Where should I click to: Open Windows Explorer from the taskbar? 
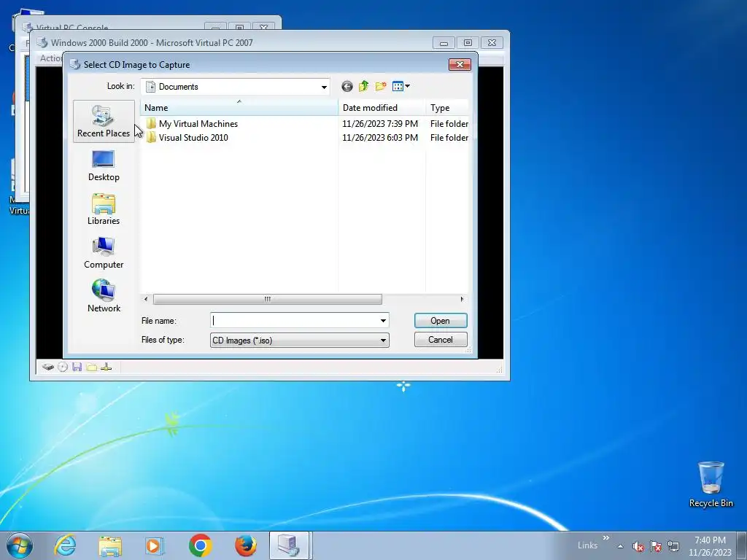tap(110, 545)
